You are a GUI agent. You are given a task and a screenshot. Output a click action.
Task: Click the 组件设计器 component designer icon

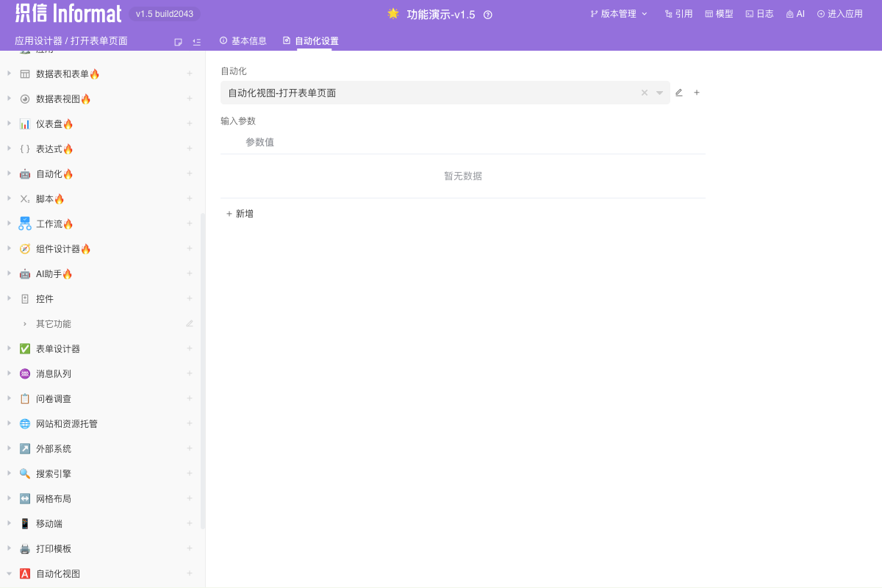pyautogui.click(x=24, y=248)
